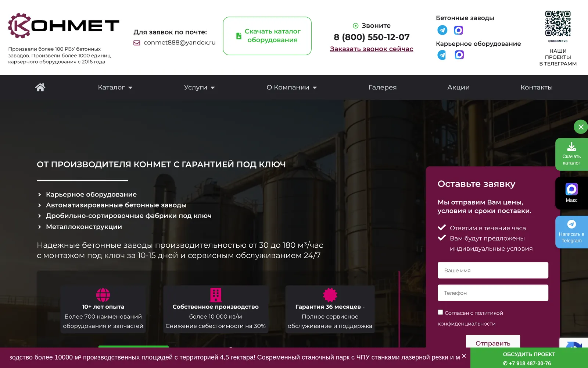Open the Акции page
The width and height of the screenshot is (588, 368).
pos(458,87)
